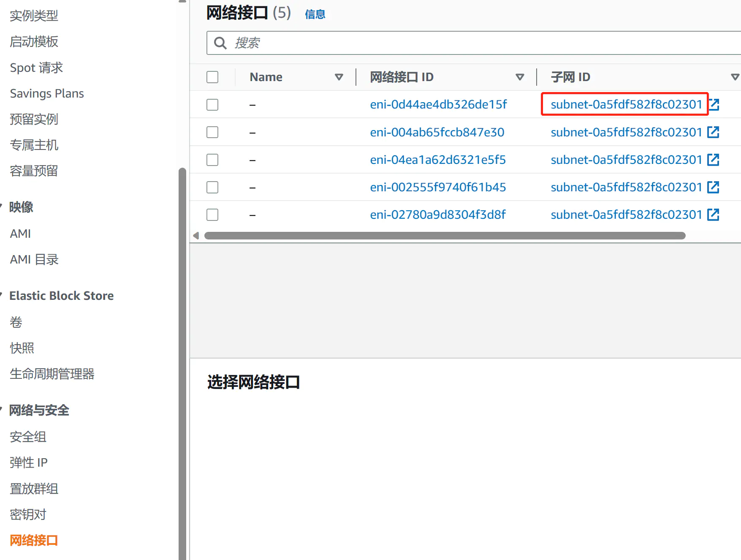Open external link icon for eni-004ab65fccb847e30 subnet
The width and height of the screenshot is (741, 560).
point(713,132)
